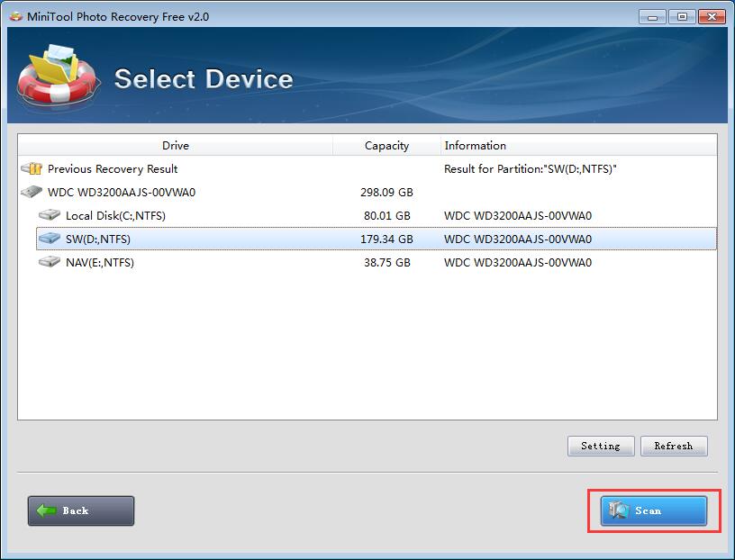Image resolution: width=735 pixels, height=560 pixels.
Task: Sort by the Capacity column header
Action: [x=386, y=145]
